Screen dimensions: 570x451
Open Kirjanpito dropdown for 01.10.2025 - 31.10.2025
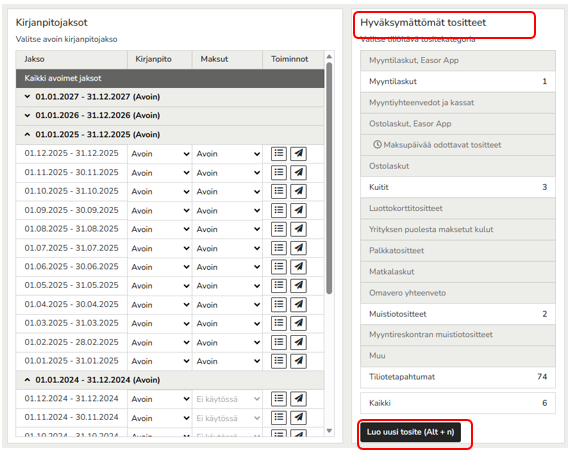[x=160, y=192]
